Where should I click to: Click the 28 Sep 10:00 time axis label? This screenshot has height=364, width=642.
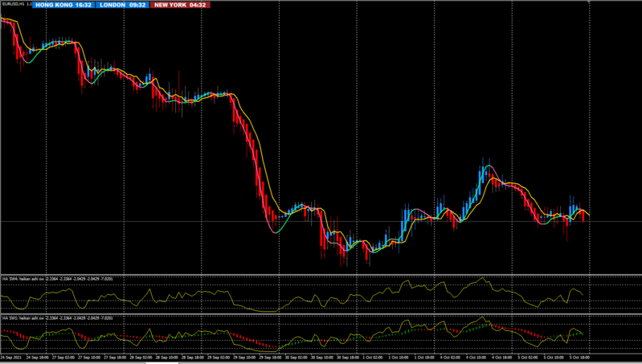click(x=166, y=358)
